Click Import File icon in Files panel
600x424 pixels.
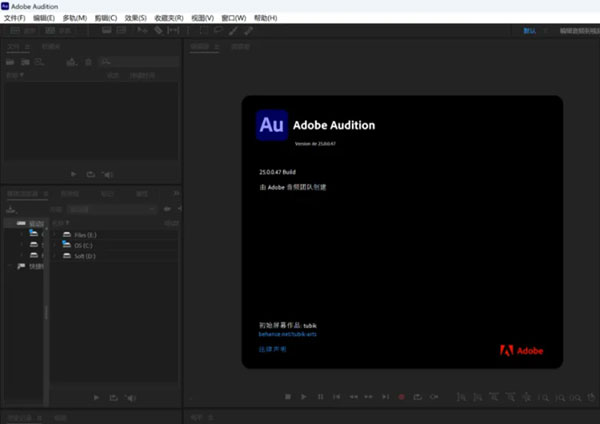25,62
